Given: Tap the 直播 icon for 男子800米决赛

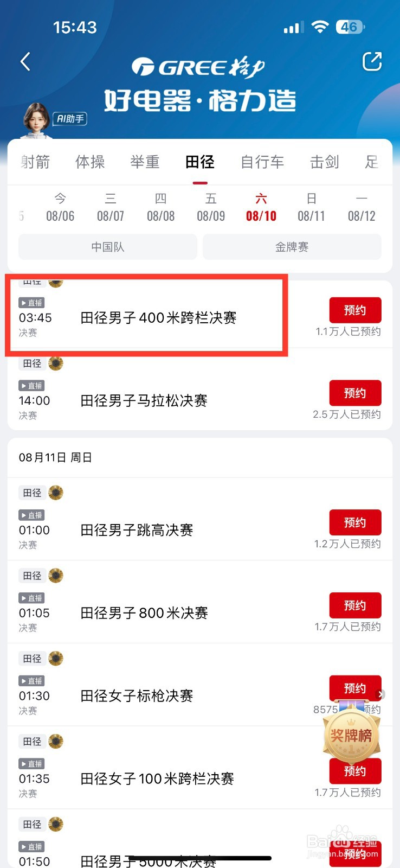Looking at the screenshot, I should click(x=31, y=598).
